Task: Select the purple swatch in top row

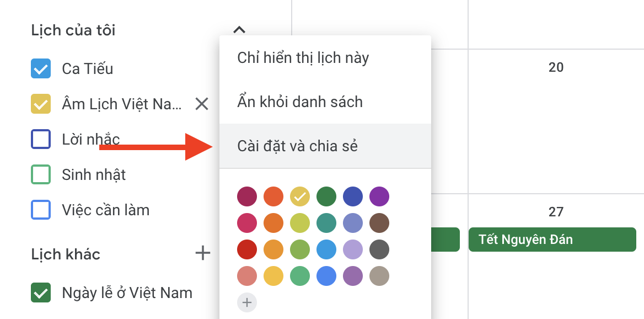Action: (x=379, y=196)
